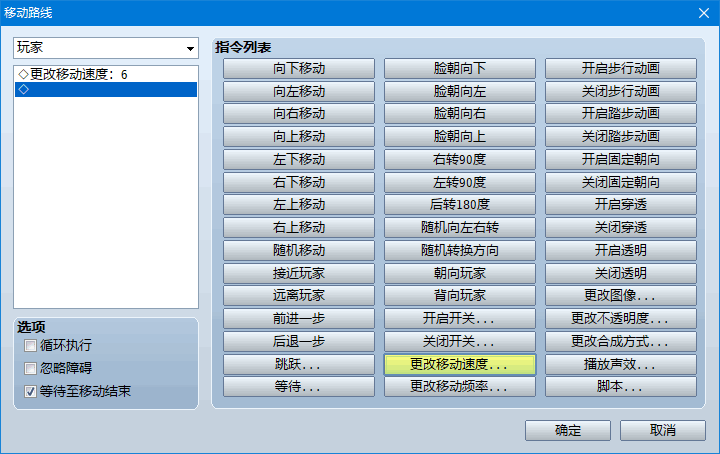
Task: Choose 前进一步 from the command list
Action: click(x=299, y=319)
